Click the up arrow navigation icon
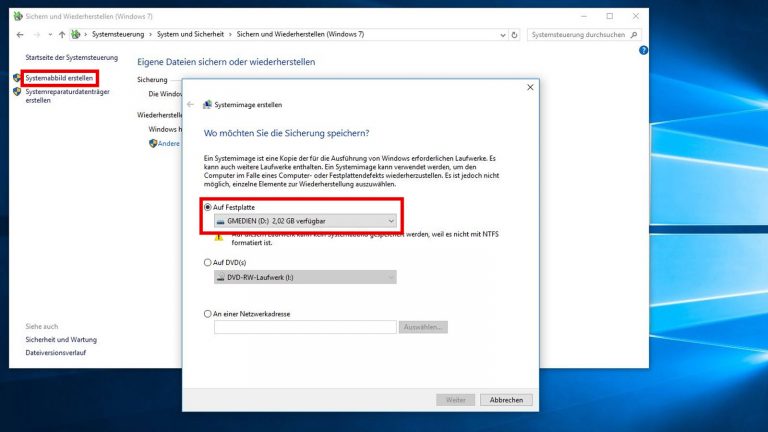Image resolution: width=768 pixels, height=432 pixels. point(60,34)
